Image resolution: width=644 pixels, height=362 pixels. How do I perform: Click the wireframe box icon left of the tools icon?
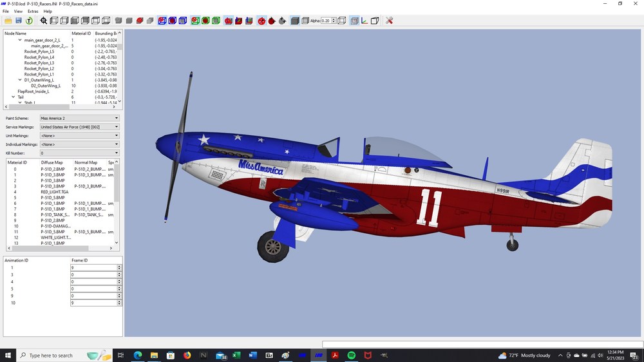tap(375, 21)
